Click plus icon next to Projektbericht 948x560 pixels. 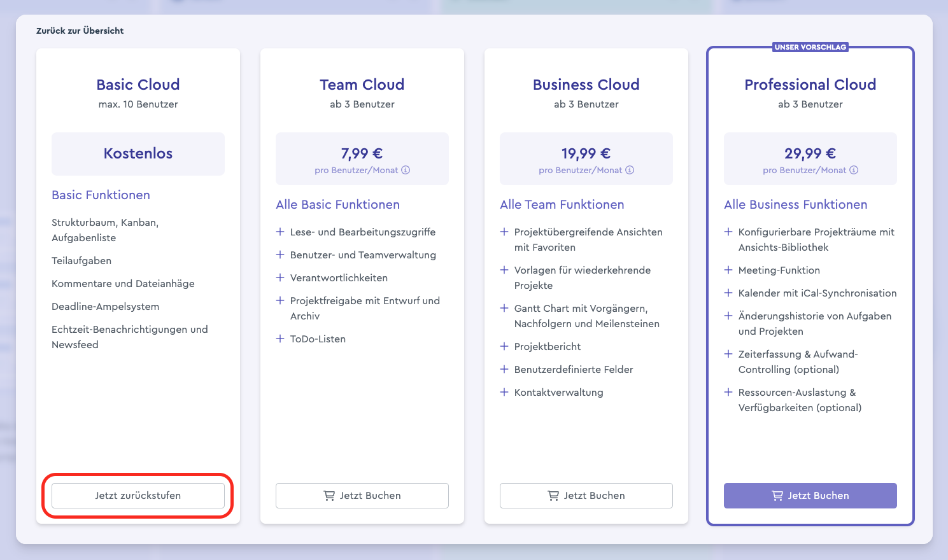[x=504, y=346]
